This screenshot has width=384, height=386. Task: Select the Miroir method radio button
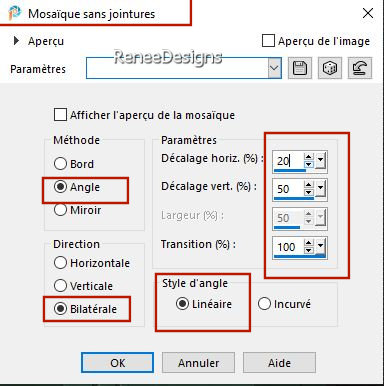(60, 210)
